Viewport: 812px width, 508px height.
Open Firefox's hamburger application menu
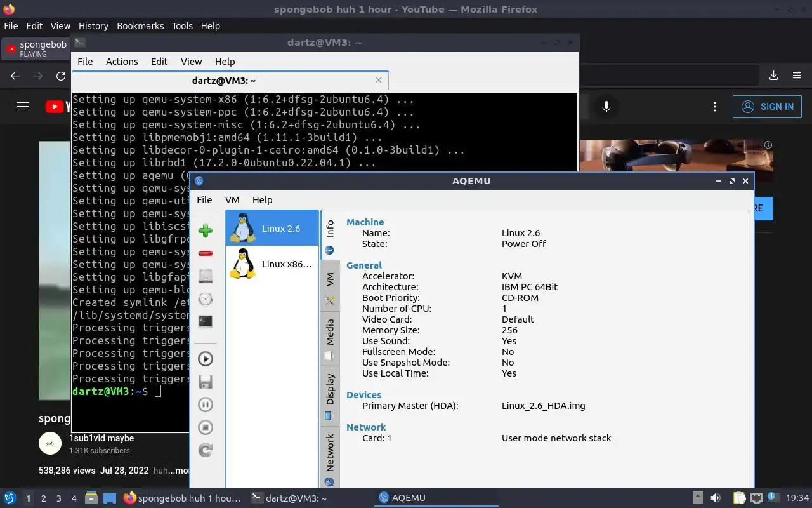tap(797, 76)
